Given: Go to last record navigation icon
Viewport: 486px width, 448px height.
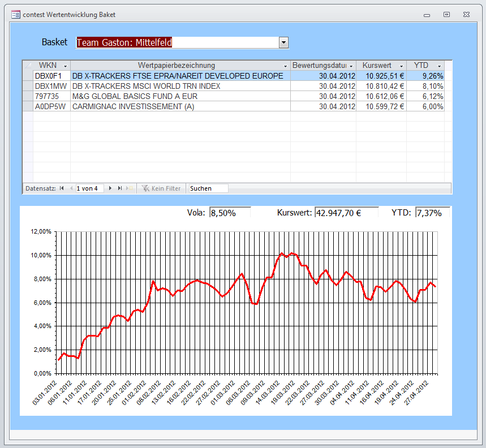Looking at the screenshot, I should [119, 188].
